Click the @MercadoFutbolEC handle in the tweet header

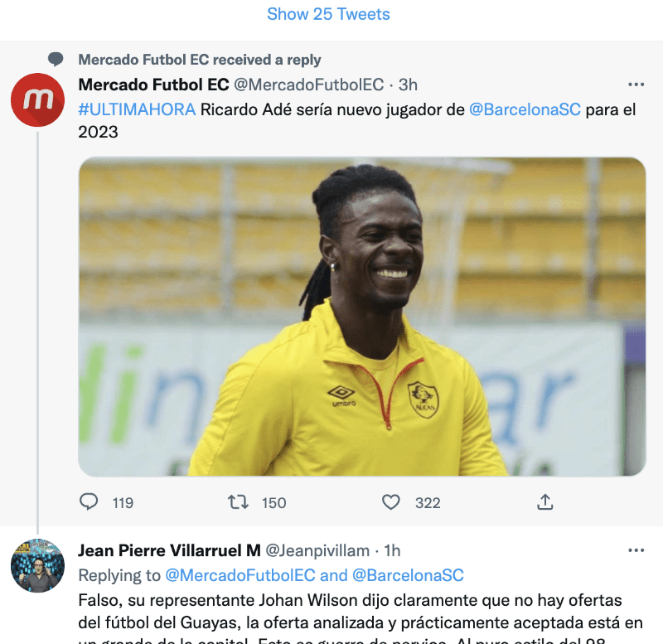coord(309,85)
